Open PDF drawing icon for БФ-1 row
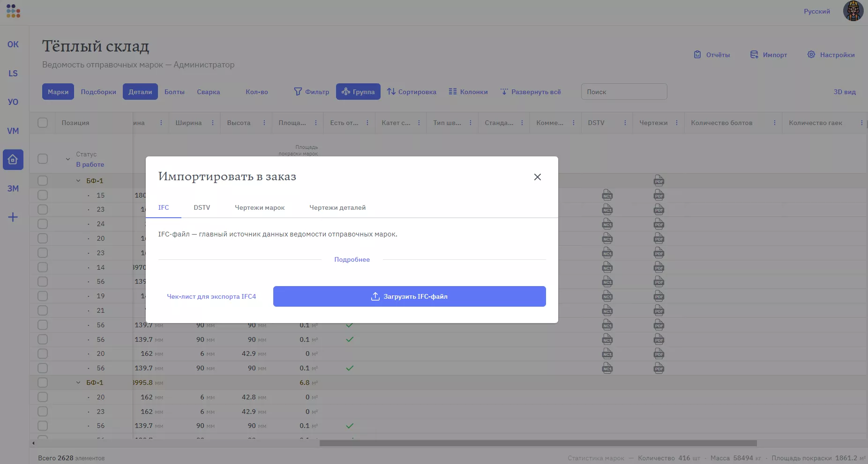 click(x=659, y=181)
